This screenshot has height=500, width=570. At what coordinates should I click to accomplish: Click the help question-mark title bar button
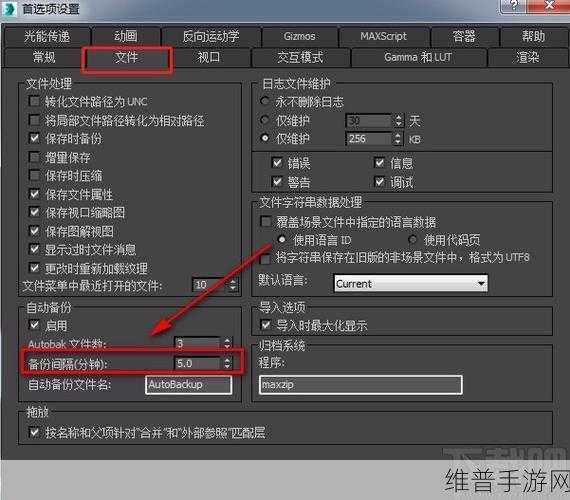[x=514, y=5]
